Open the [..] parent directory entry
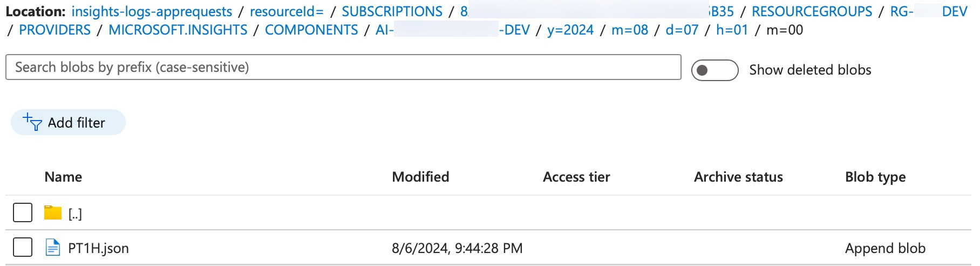The height and width of the screenshot is (266, 980). click(75, 214)
